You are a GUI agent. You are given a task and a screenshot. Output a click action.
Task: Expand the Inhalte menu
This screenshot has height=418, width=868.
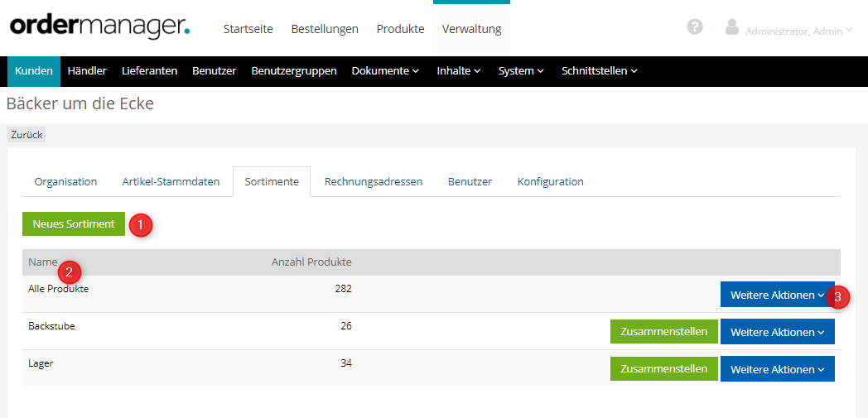coord(459,71)
